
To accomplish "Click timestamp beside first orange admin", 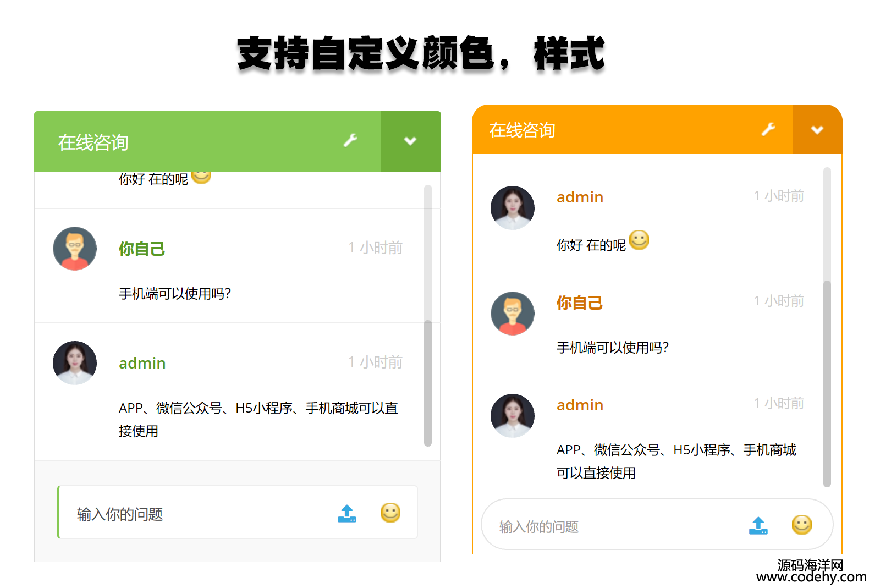I will click(x=779, y=196).
